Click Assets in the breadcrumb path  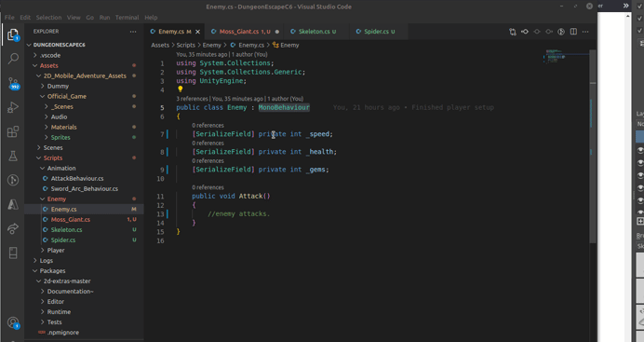tap(160, 46)
